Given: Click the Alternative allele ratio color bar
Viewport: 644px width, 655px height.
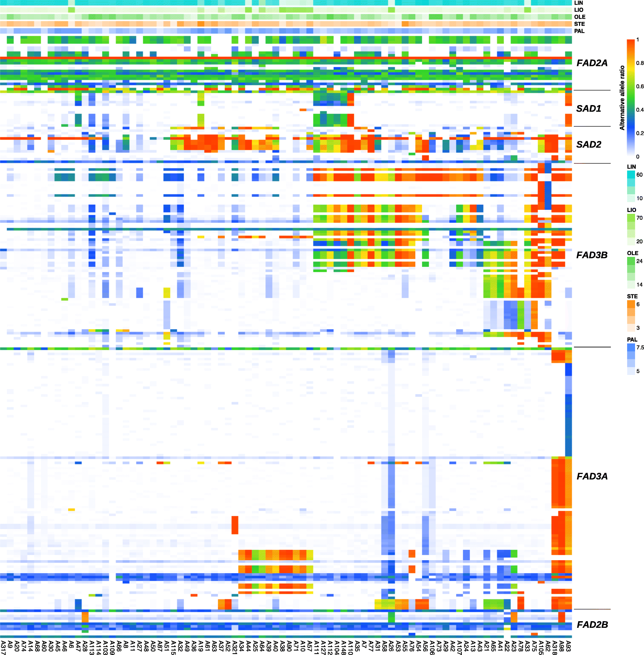Looking at the screenshot, I should [631, 98].
